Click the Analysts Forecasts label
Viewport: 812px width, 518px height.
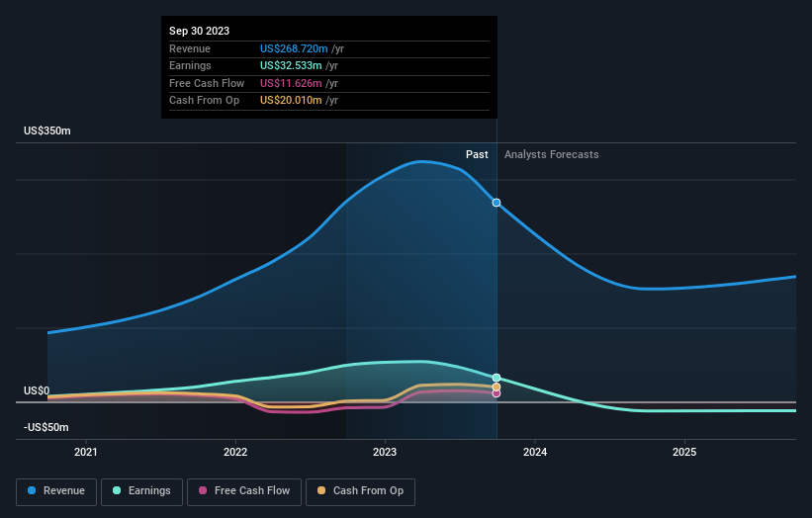(x=552, y=154)
